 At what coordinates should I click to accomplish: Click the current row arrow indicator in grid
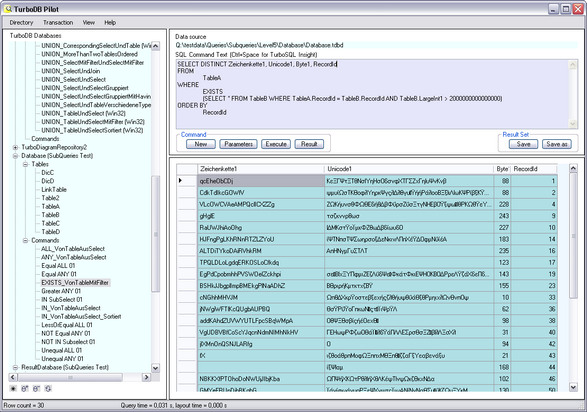tap(180, 181)
